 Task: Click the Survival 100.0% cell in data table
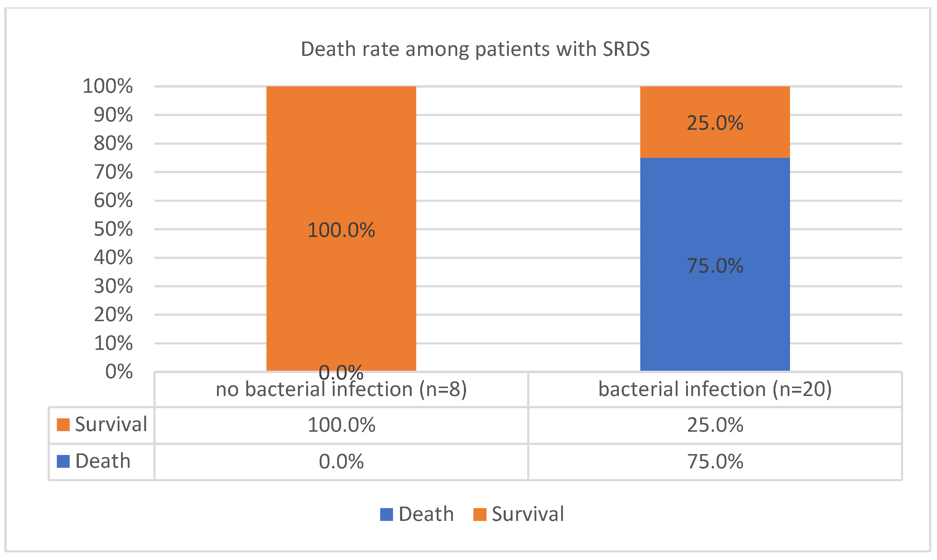pos(341,425)
